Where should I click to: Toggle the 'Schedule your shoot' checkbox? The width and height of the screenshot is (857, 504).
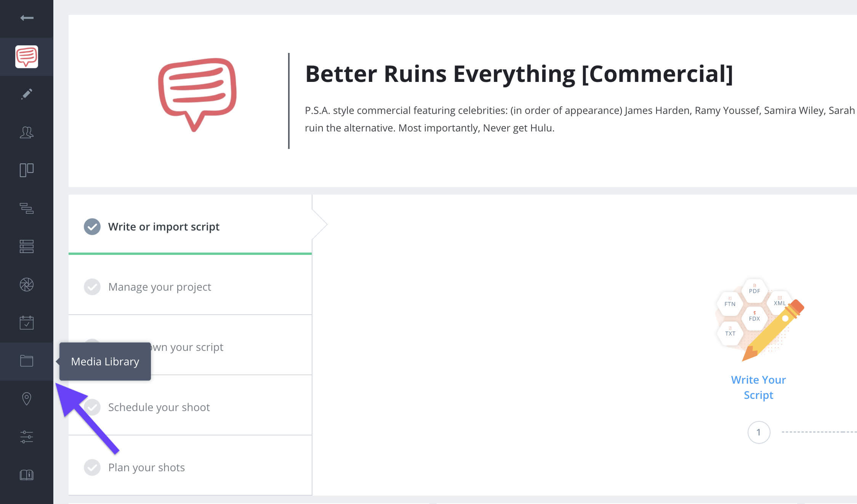coord(91,407)
